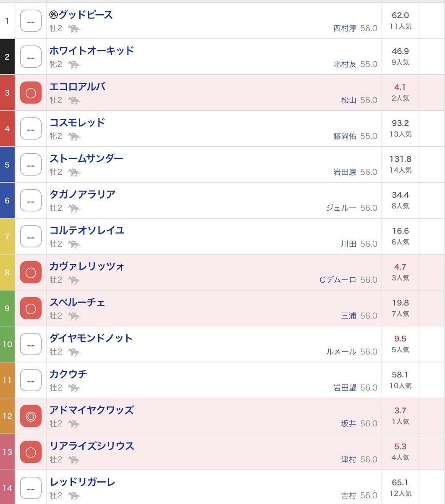Open mark selector for ホワイトオーキッド
The height and width of the screenshot is (504, 445).
31,57
